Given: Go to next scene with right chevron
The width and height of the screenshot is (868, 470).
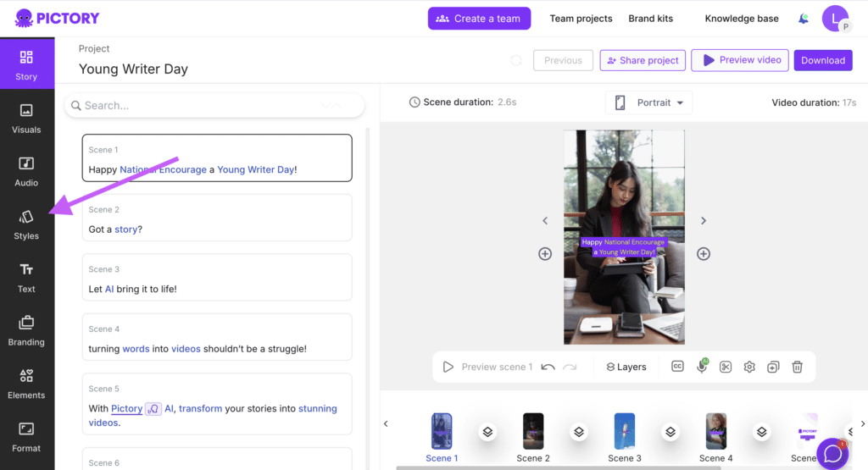Looking at the screenshot, I should point(703,221).
